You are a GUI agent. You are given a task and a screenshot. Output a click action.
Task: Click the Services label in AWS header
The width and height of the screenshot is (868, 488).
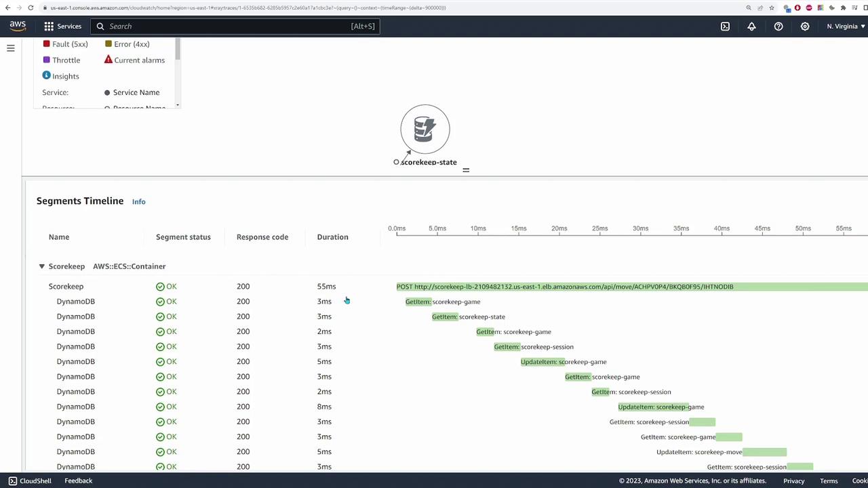tap(69, 26)
